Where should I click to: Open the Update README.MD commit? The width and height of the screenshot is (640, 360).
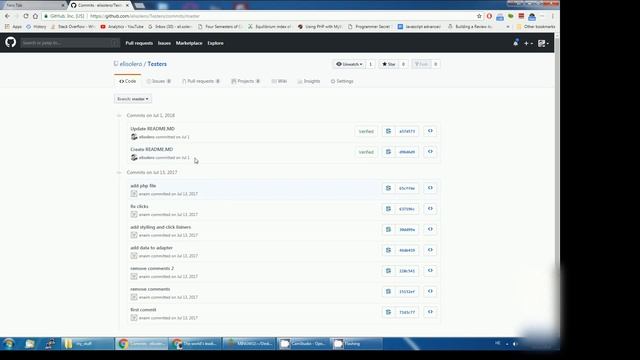(x=152, y=129)
